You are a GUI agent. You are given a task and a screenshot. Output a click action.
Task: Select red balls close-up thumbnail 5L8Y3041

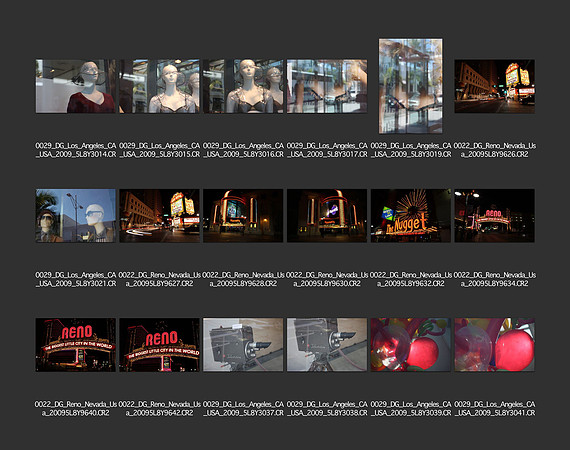pyautogui.click(x=494, y=345)
